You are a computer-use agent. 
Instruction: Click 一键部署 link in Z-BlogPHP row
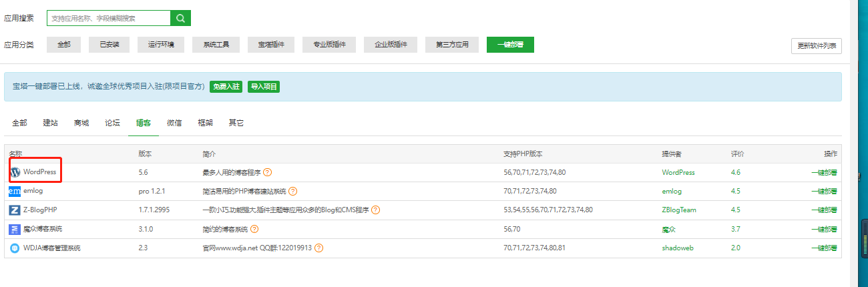824,210
